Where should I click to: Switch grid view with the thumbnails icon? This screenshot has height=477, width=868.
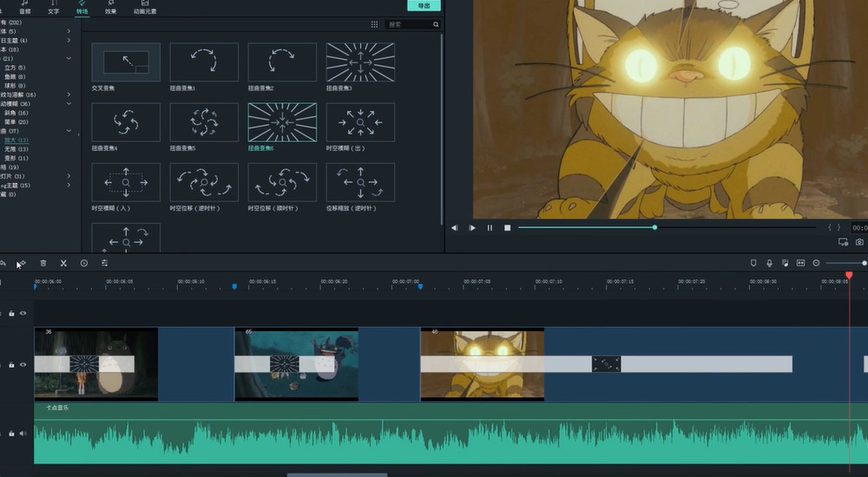pos(374,25)
